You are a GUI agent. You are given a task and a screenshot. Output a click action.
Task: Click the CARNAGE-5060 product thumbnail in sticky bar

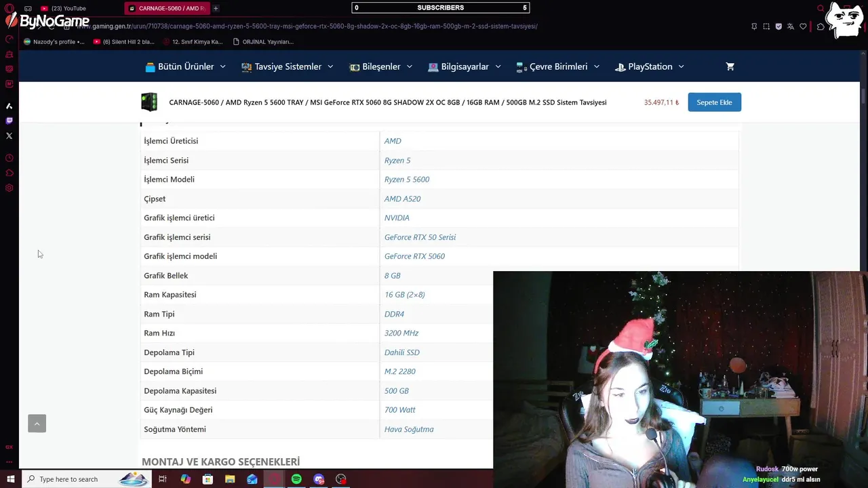tap(149, 102)
